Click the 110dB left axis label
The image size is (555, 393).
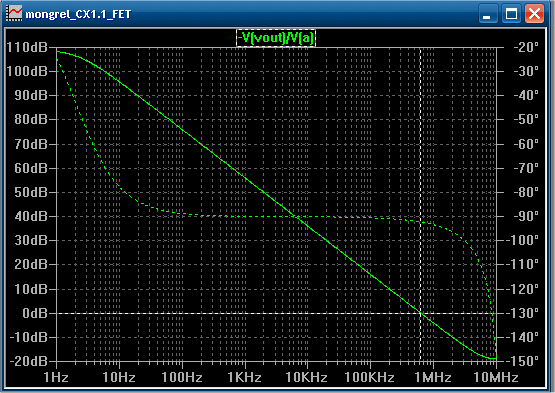[27, 47]
